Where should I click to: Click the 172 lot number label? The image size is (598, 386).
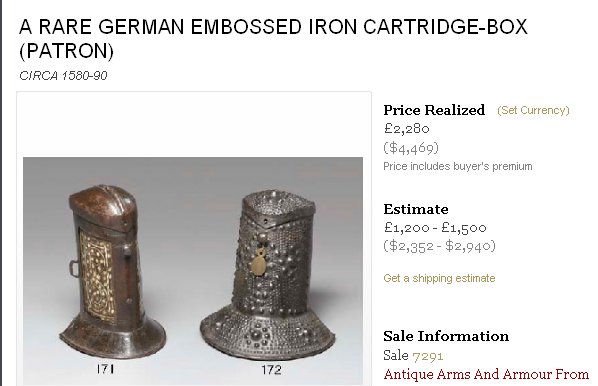pyautogui.click(x=271, y=370)
